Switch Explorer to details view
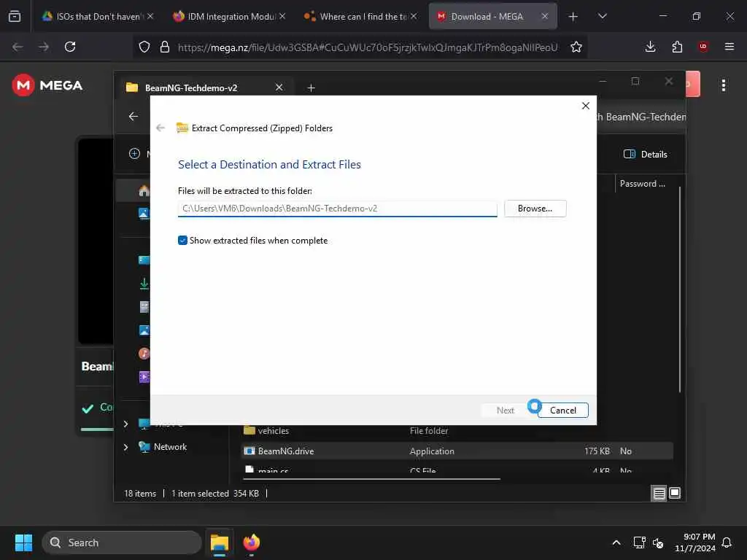Viewport: 747px width, 560px height. (659, 494)
